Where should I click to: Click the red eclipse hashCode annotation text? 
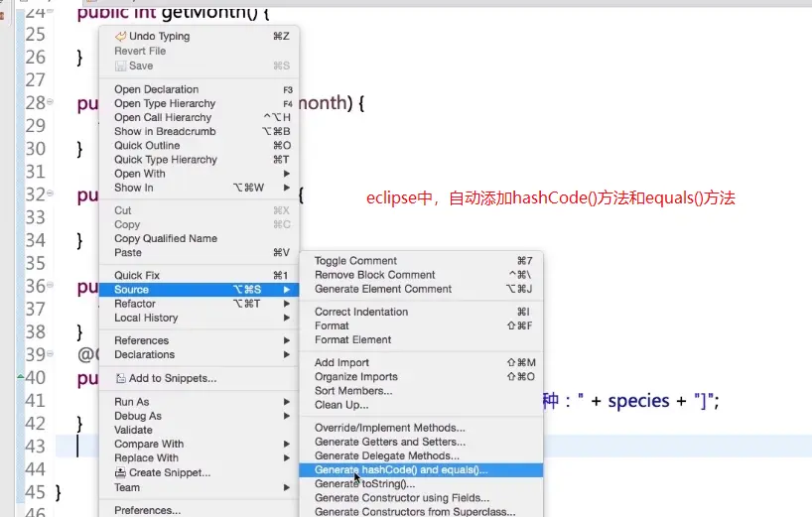[x=551, y=198]
